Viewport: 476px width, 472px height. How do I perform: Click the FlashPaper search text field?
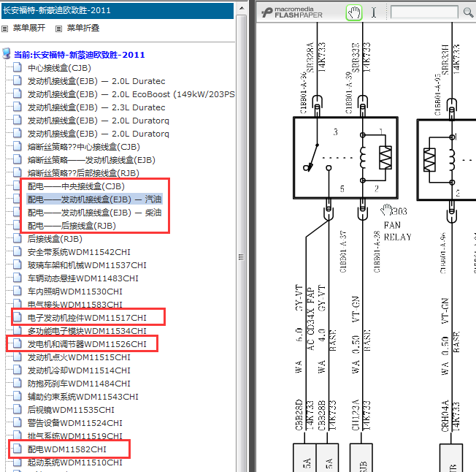tap(424, 12)
